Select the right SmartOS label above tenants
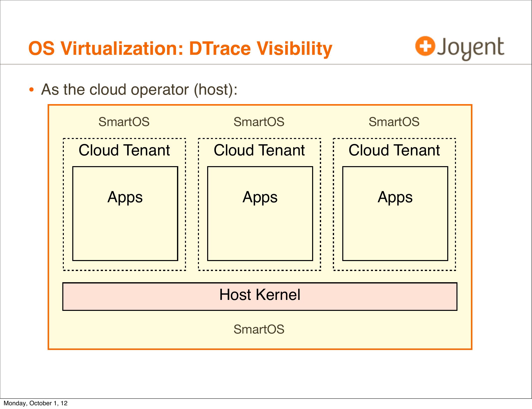 (394, 122)
